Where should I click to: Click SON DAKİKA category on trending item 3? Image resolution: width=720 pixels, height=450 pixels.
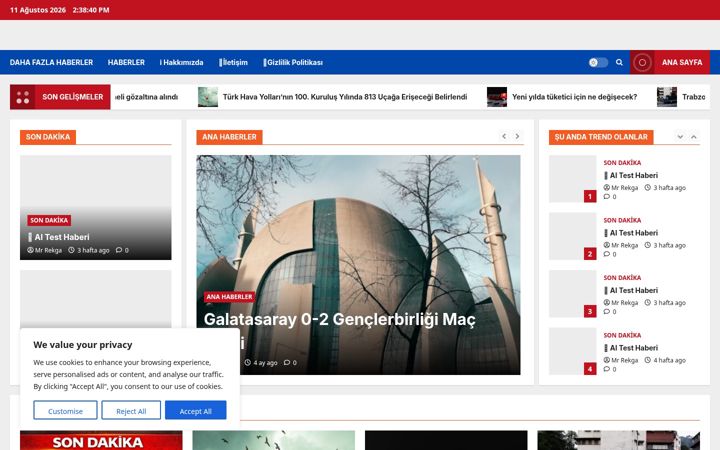tap(622, 277)
